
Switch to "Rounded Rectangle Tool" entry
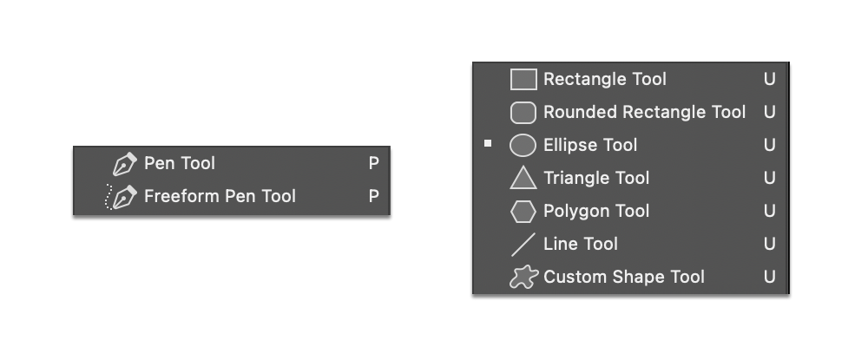click(644, 112)
